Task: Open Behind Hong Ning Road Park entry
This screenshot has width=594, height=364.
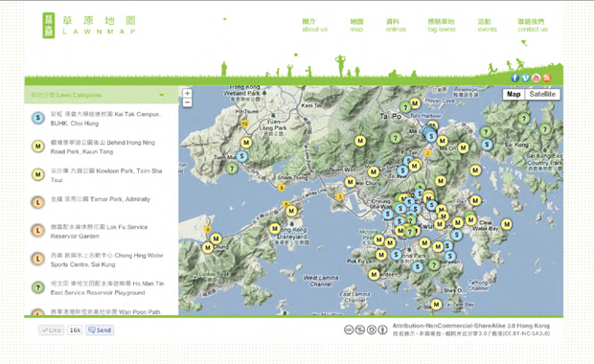Action: 103,147
